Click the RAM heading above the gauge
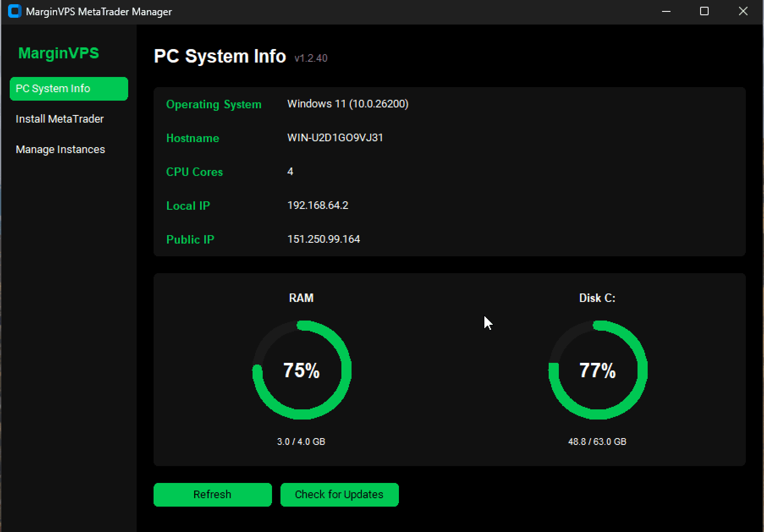Viewport: 764px width, 532px height. [x=301, y=298]
